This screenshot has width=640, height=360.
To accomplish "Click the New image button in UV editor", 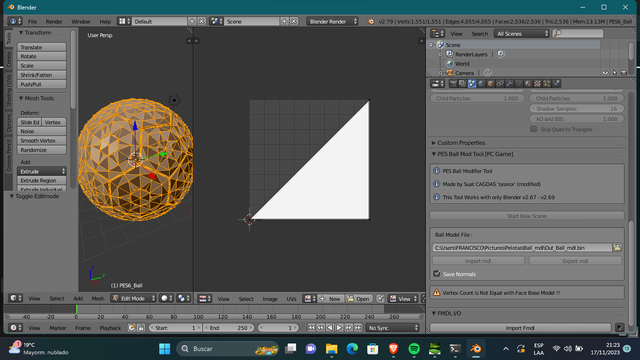I will click(331, 299).
